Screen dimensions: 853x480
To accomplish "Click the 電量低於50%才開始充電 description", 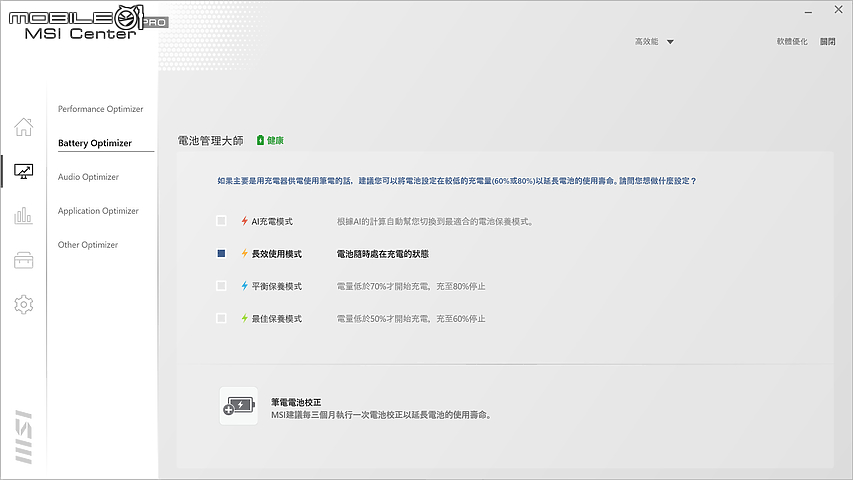I will tap(411, 318).
